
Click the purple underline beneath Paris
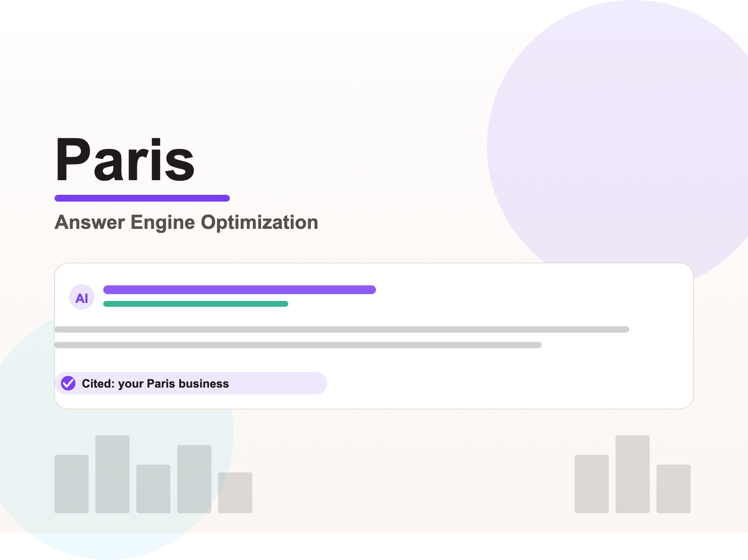(x=142, y=198)
